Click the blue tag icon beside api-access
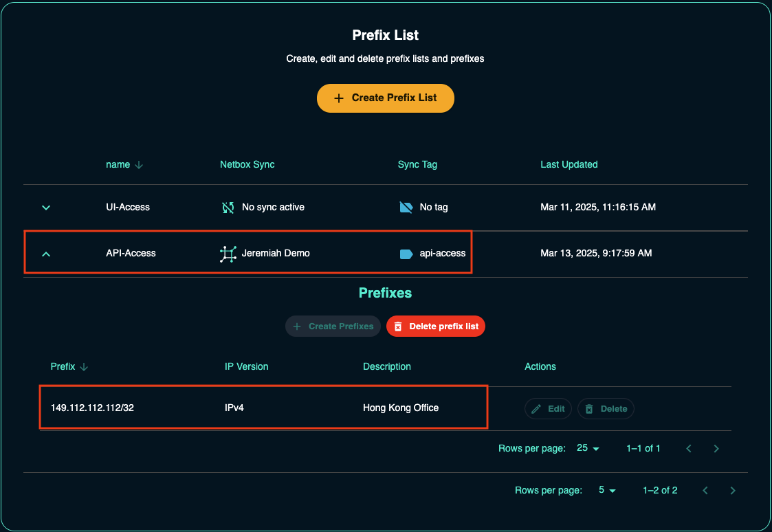 (x=406, y=254)
